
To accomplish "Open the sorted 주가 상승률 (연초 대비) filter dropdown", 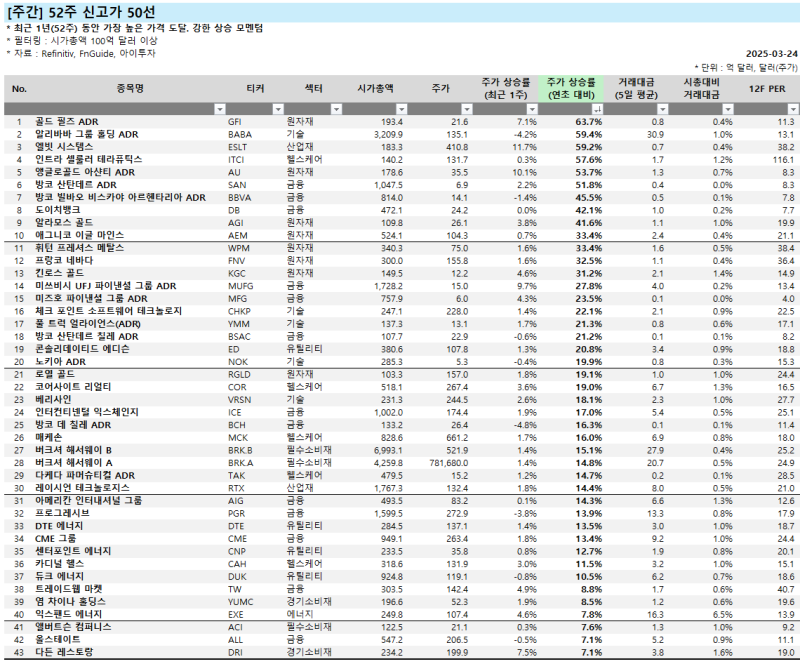I will pyautogui.click(x=597, y=109).
